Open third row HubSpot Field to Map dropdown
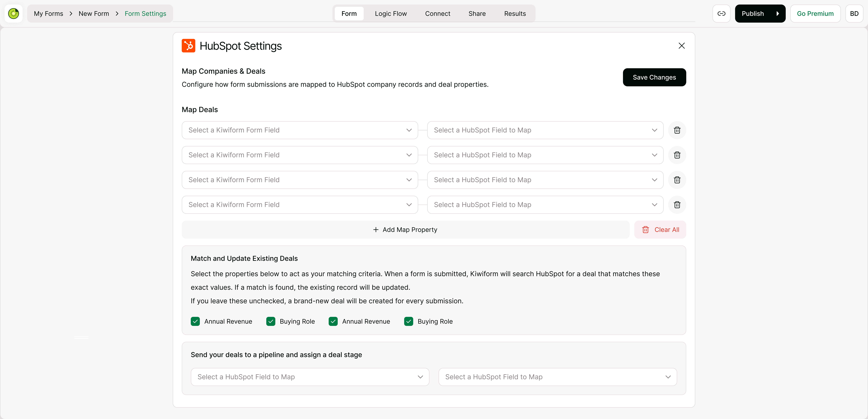 click(545, 180)
